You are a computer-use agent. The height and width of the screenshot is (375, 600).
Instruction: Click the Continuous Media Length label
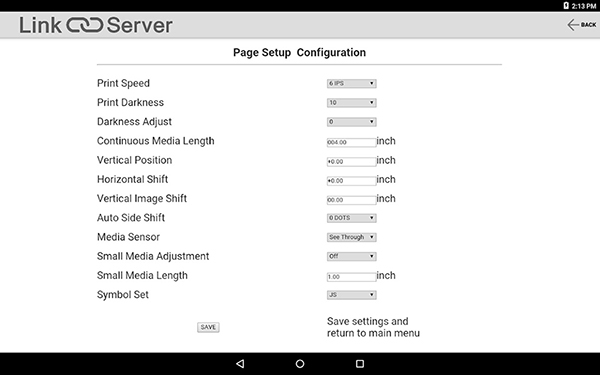[156, 141]
